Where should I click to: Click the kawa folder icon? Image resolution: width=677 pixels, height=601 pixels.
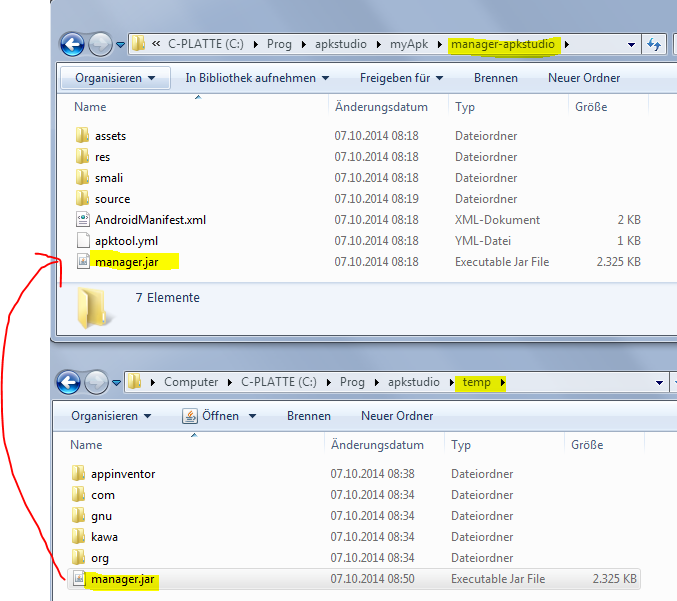[x=79, y=537]
